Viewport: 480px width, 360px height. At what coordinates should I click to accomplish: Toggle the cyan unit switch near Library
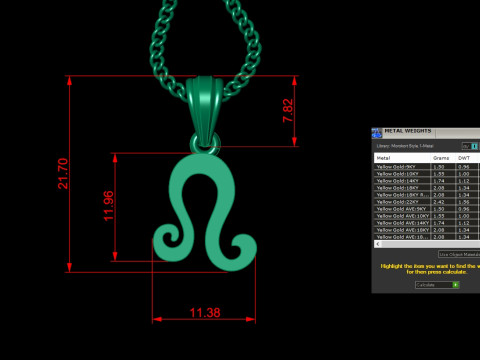[474, 146]
